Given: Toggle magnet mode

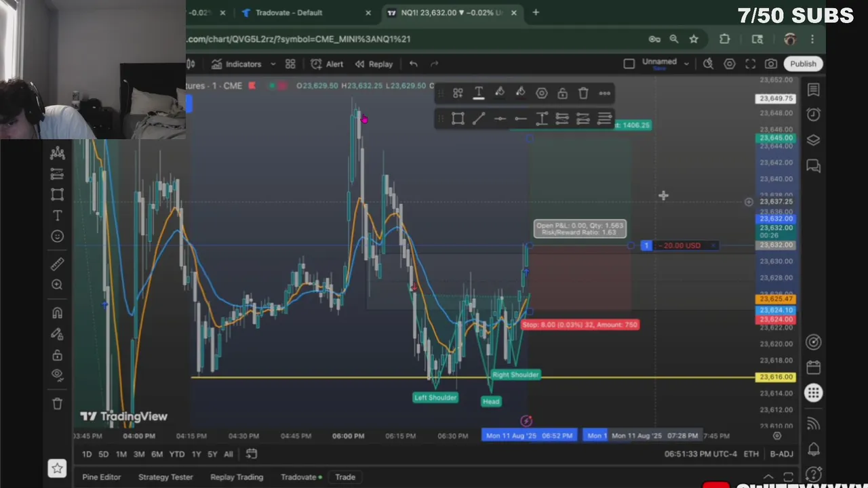Looking at the screenshot, I should coord(57,313).
